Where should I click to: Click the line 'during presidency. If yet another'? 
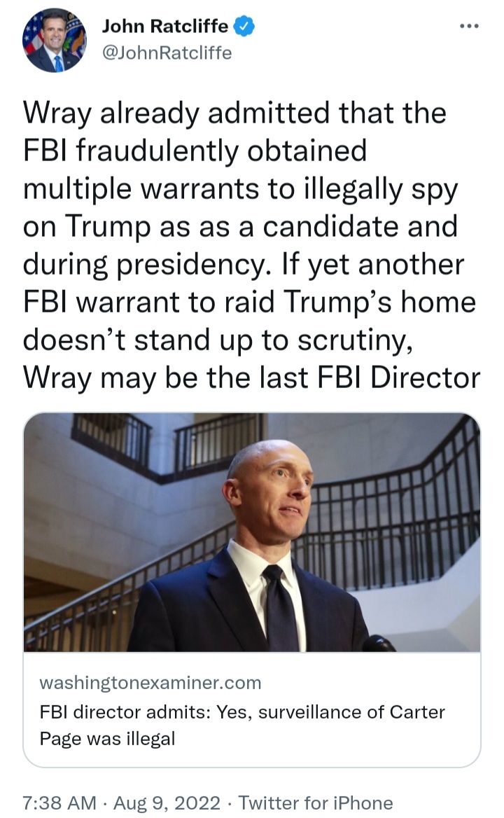(244, 265)
